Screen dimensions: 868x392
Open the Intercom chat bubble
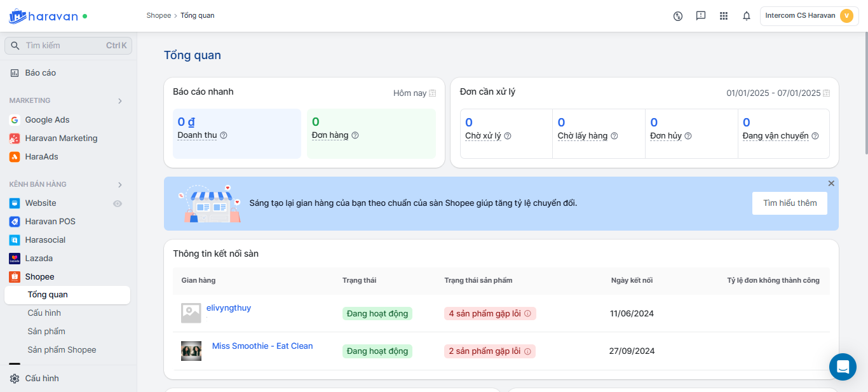(843, 367)
